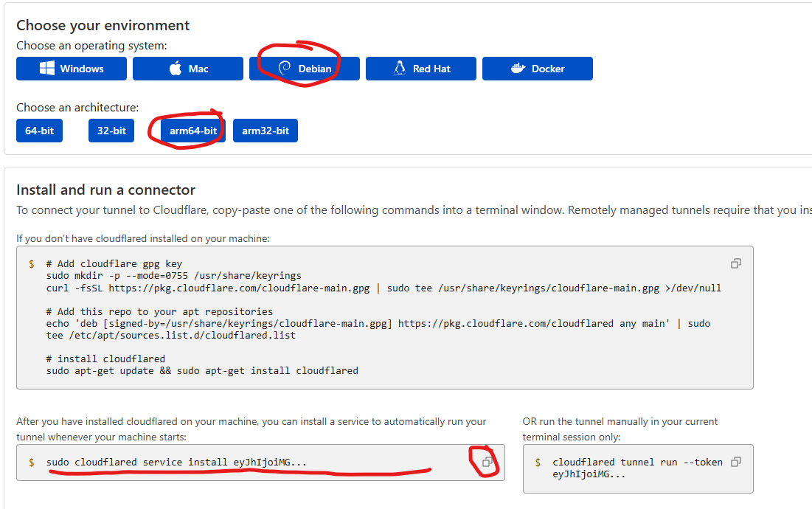Click the echo 'deb [signed-by=...' line
Image resolution: width=812 pixels, height=509 pixels.
pos(378,324)
